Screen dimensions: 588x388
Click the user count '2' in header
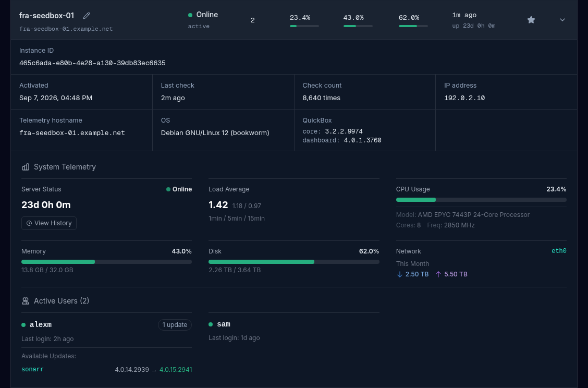point(252,20)
